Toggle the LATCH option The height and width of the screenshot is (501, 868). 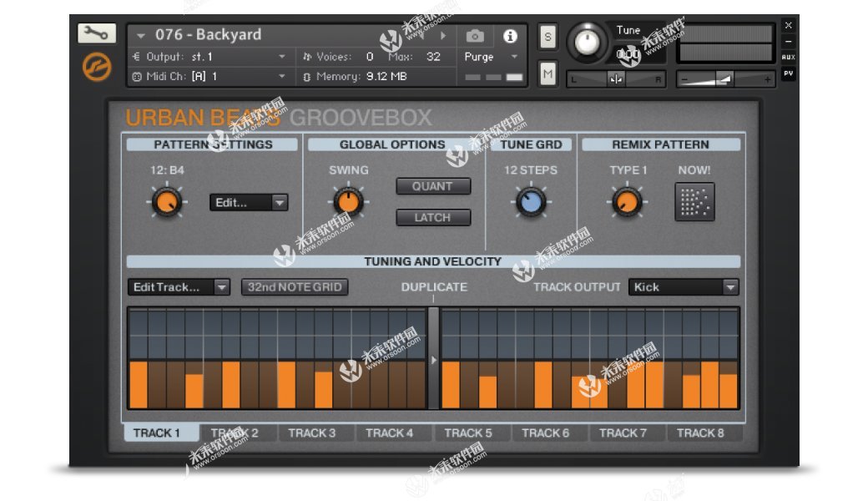point(433,218)
